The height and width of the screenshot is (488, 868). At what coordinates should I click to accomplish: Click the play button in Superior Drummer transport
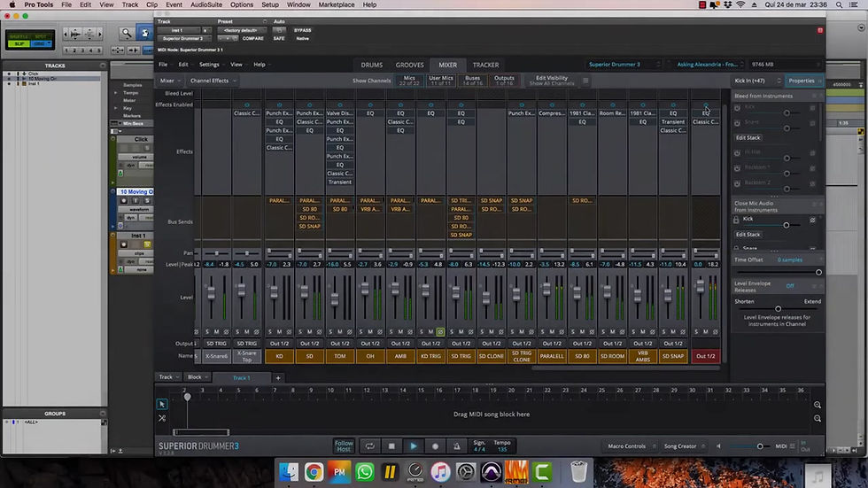(x=414, y=446)
